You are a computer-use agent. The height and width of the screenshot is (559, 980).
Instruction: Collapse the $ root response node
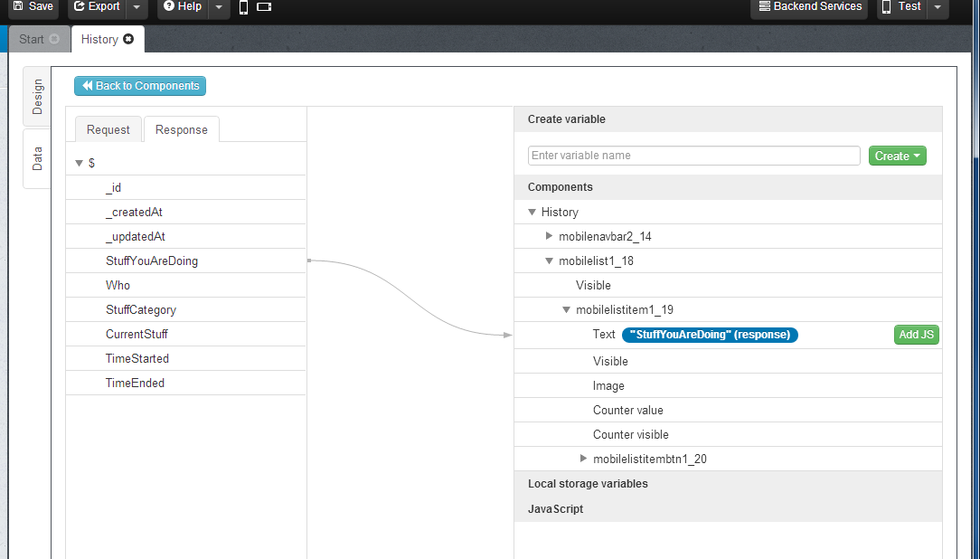(x=80, y=163)
